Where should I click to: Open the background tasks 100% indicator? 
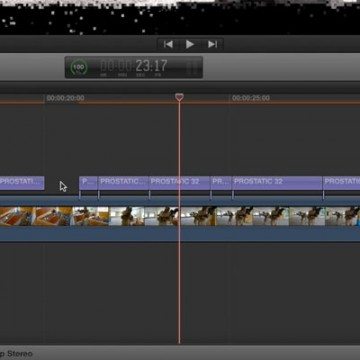(x=79, y=67)
